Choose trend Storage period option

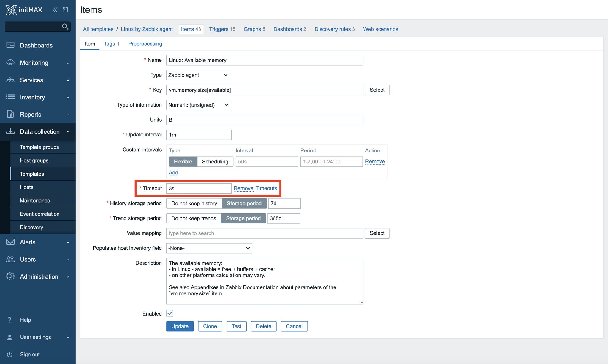(x=243, y=218)
